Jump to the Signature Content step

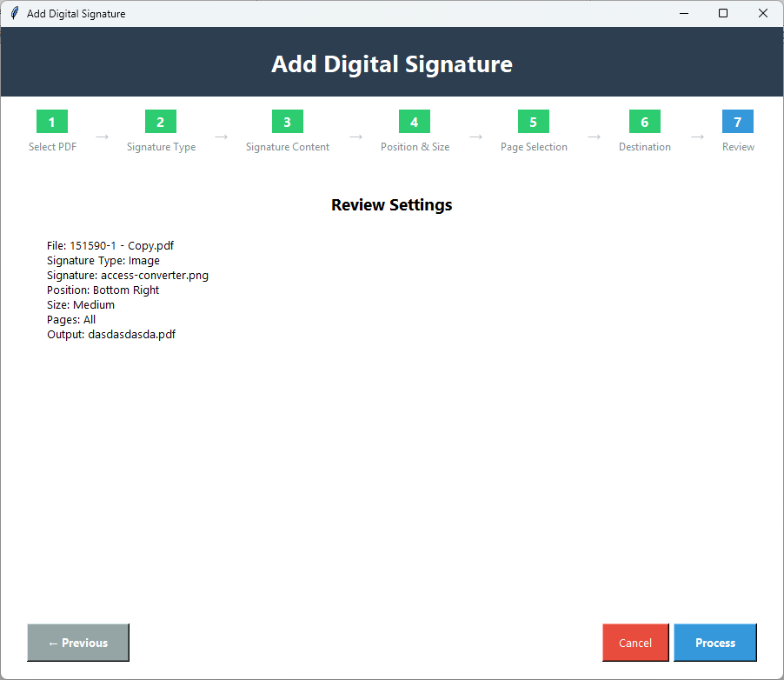tap(287, 146)
